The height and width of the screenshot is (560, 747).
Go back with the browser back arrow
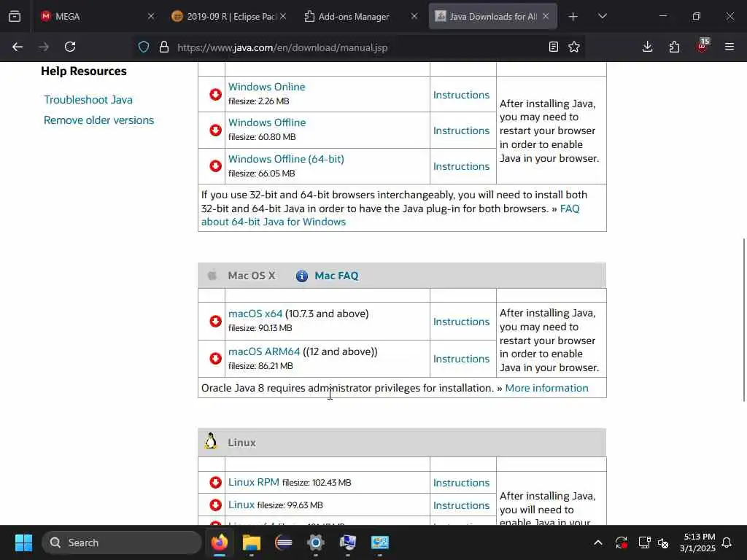coord(18,47)
